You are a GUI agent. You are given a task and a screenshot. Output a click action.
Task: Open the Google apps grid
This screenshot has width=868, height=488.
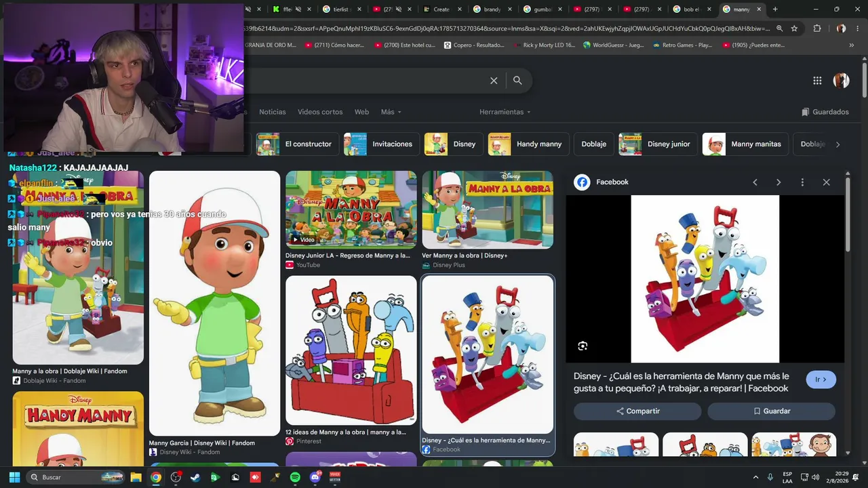click(817, 81)
